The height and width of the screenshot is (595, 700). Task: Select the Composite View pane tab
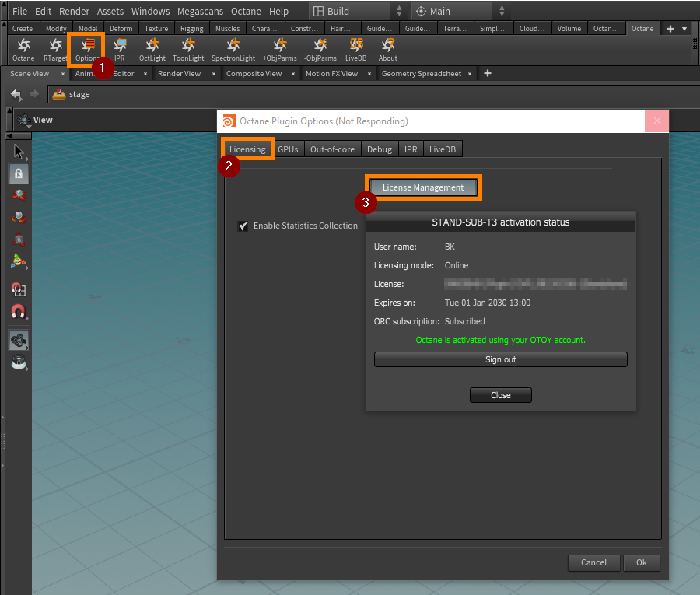(254, 74)
